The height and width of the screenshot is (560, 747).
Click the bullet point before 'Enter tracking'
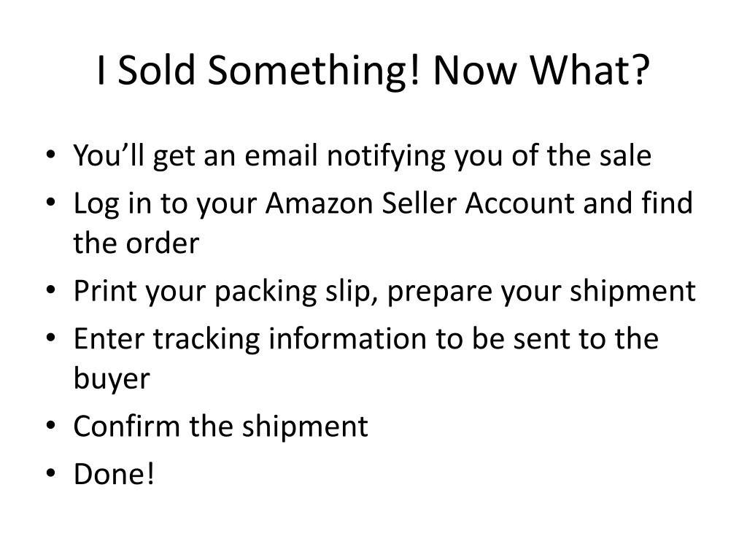[51, 338]
